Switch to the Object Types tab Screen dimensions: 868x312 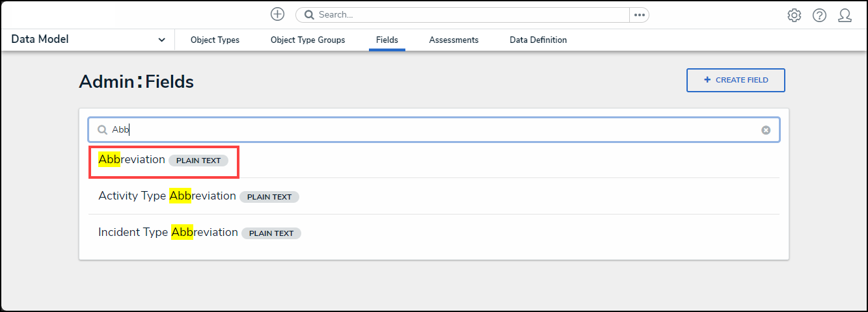pos(215,40)
